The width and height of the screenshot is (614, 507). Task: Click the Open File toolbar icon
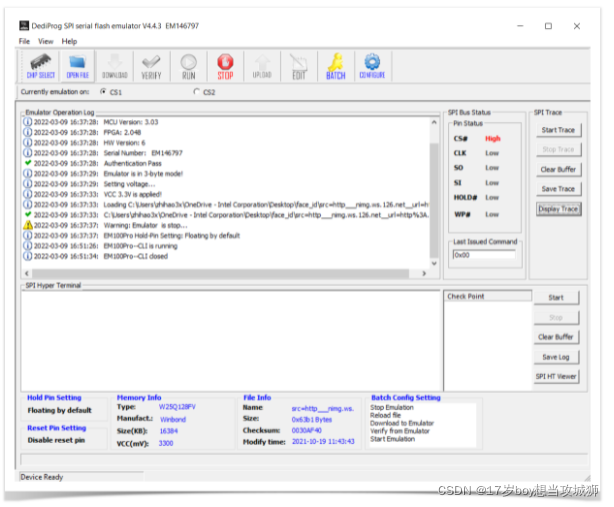tap(78, 66)
